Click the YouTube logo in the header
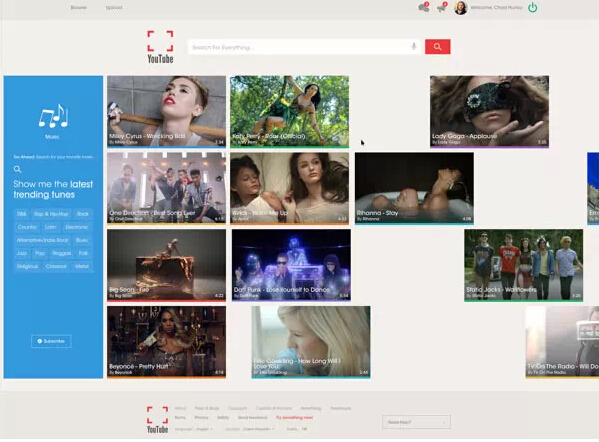The image size is (599, 442). pos(160,47)
